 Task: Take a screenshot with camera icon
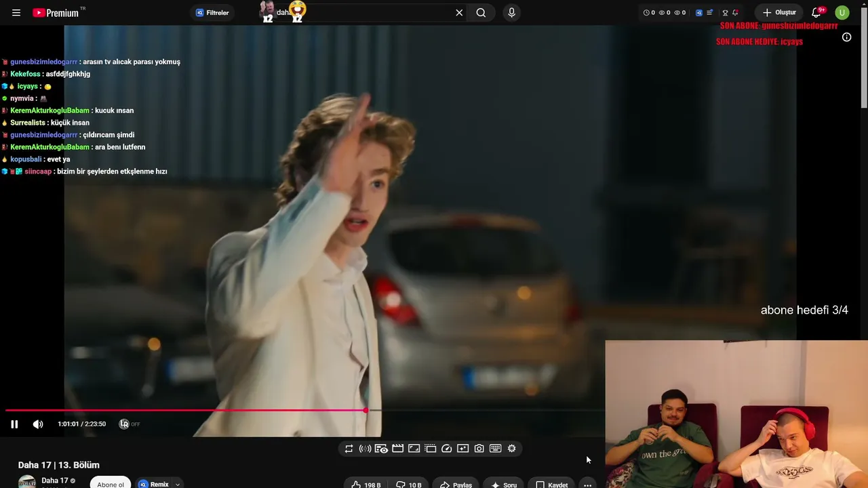coord(479,449)
